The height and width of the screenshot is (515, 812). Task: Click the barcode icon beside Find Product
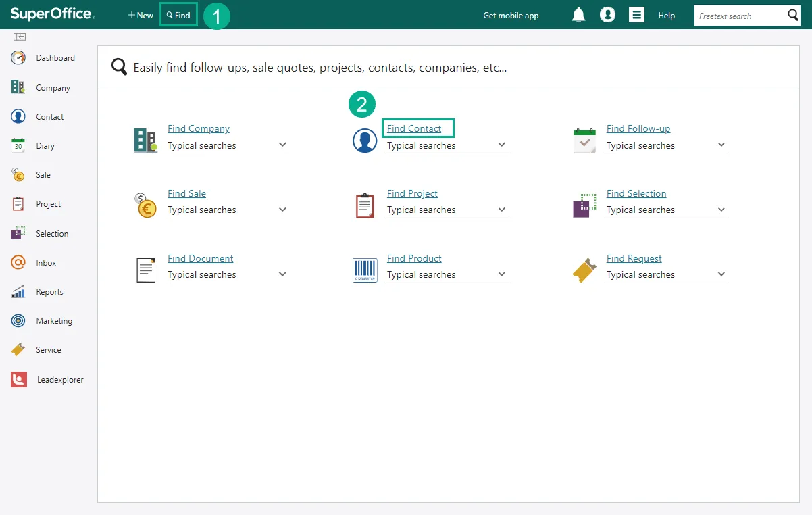tap(365, 270)
